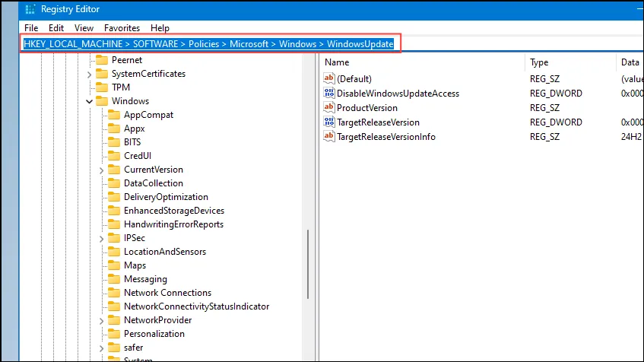
Task: Open the Help menu
Action: click(x=160, y=28)
